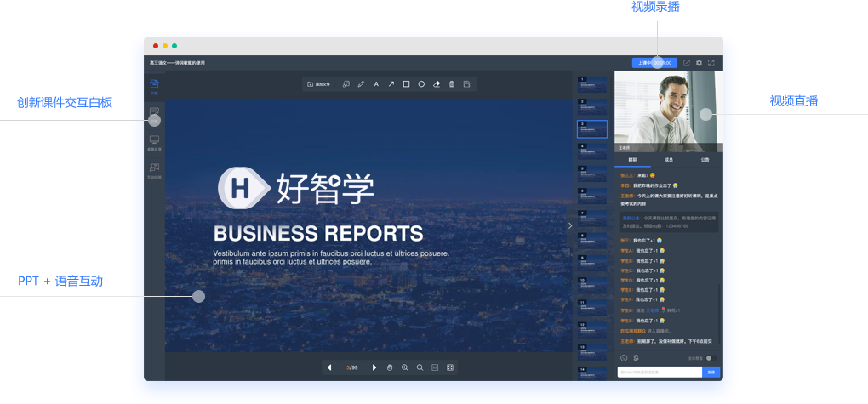
Task: Click the save floppy disk icon
Action: [x=466, y=84]
